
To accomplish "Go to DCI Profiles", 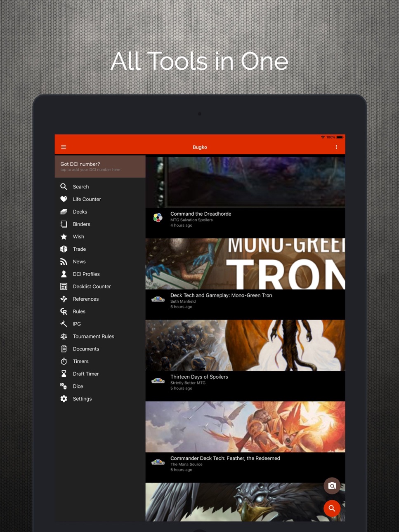I will click(86, 274).
